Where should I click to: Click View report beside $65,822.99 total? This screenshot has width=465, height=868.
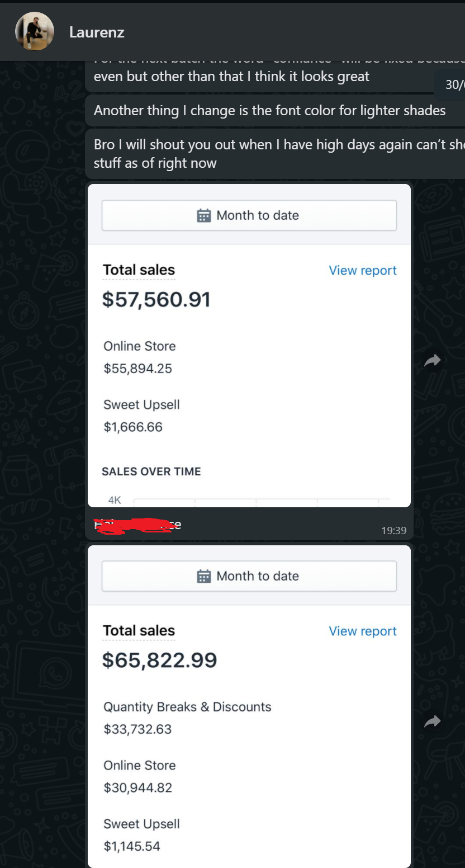(x=363, y=631)
